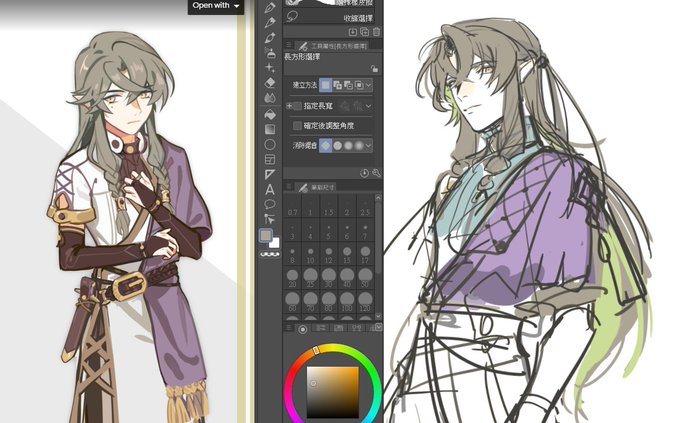Select the Ruler triangle tool
The height and width of the screenshot is (423, 680).
[x=270, y=174]
